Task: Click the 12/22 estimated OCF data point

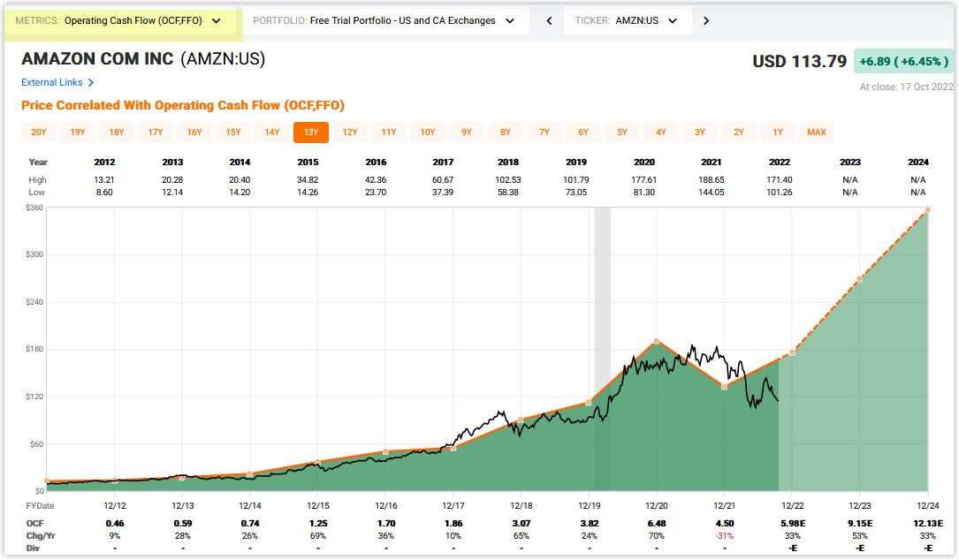Action: tap(792, 352)
